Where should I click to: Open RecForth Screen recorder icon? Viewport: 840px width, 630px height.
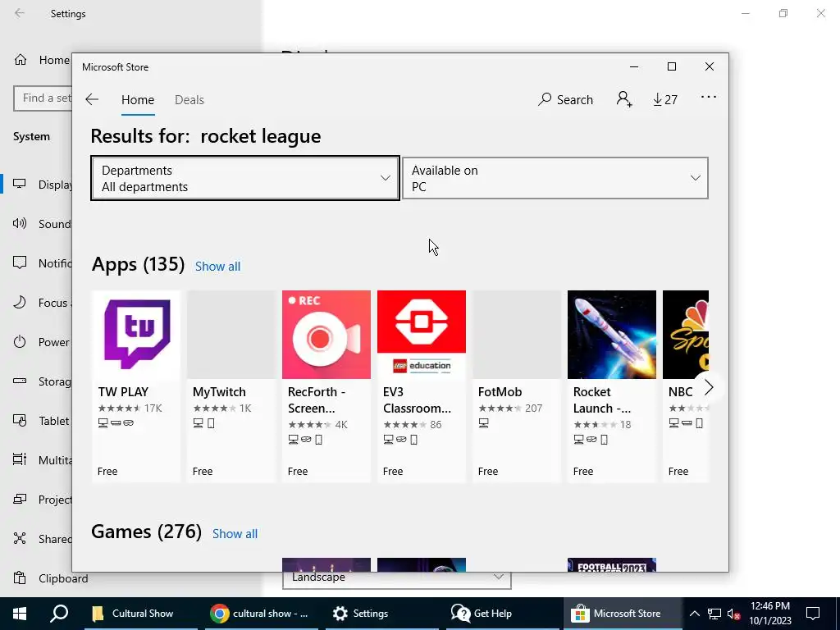pyautogui.click(x=326, y=335)
